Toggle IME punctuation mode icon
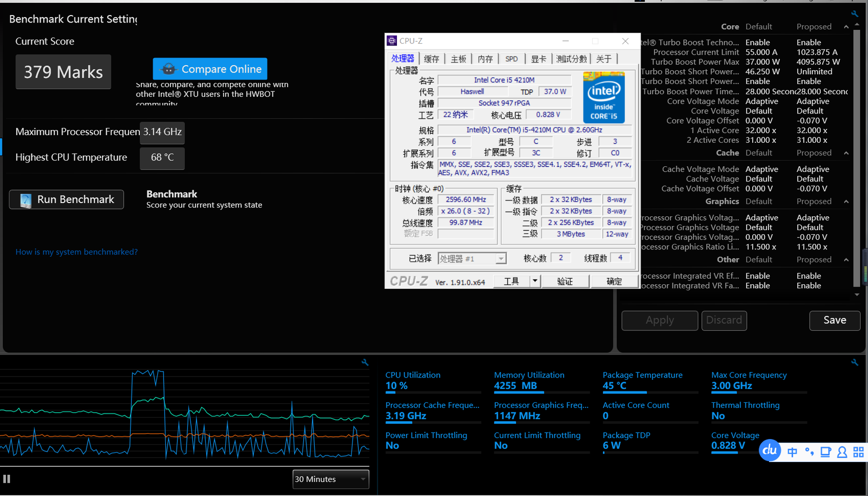 pyautogui.click(x=809, y=452)
